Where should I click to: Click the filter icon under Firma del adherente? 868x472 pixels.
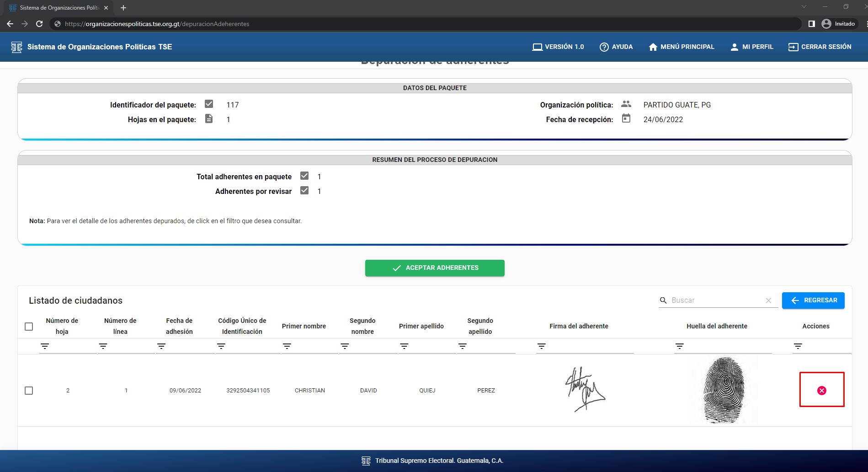(x=542, y=346)
